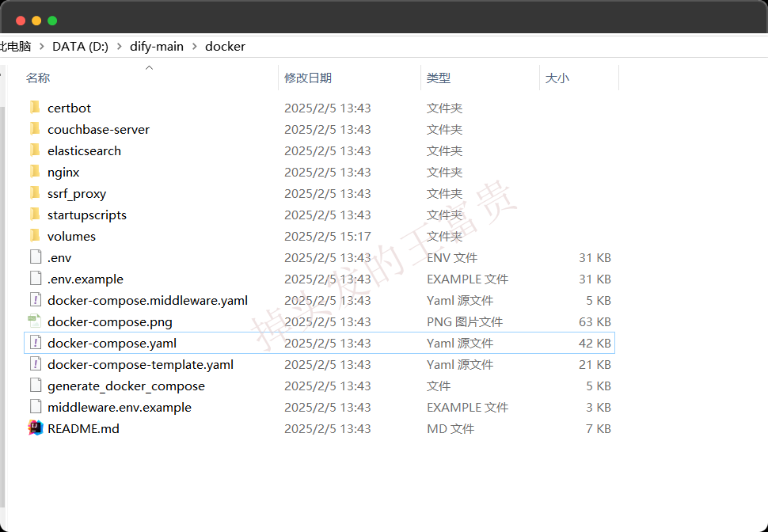Click the MD 文件 type cell
The width and height of the screenshot is (768, 532).
coord(451,428)
